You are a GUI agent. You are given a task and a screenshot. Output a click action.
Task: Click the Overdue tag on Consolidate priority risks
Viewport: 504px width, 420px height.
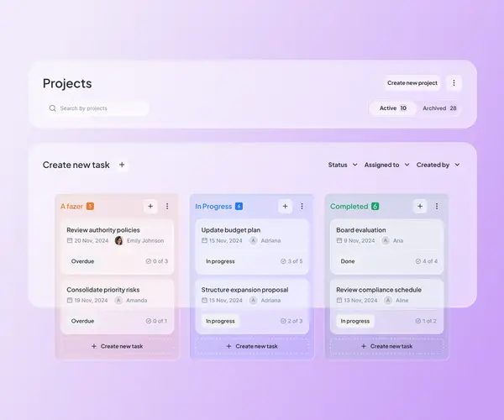pos(82,321)
